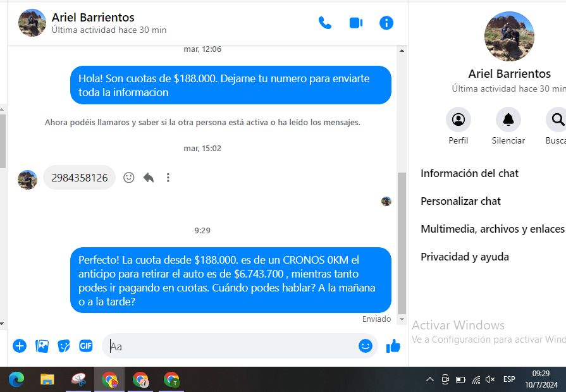Open the GIF picker
The image size is (566, 392).
click(x=85, y=346)
